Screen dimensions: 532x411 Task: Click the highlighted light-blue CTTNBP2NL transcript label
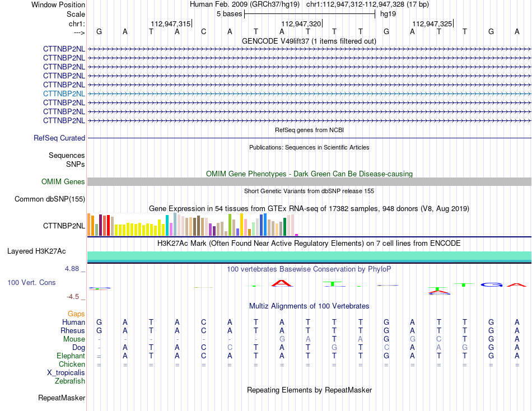click(64, 94)
